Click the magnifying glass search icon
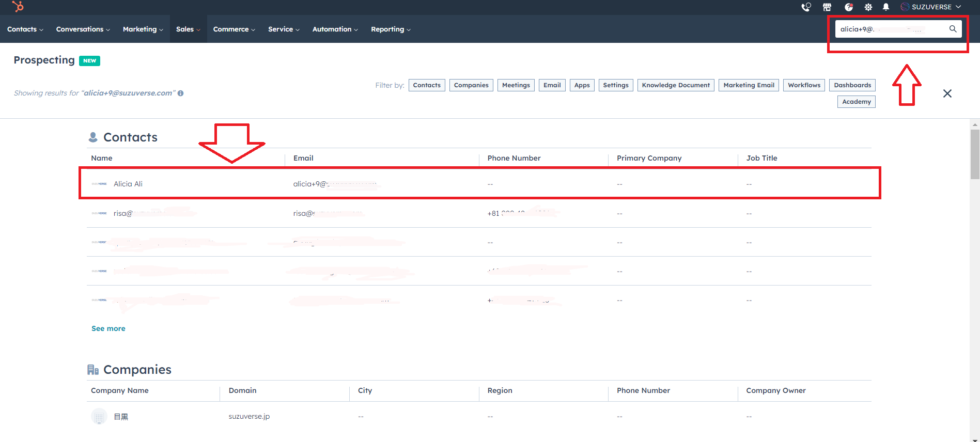Viewport: 980px width, 442px height. tap(953, 29)
